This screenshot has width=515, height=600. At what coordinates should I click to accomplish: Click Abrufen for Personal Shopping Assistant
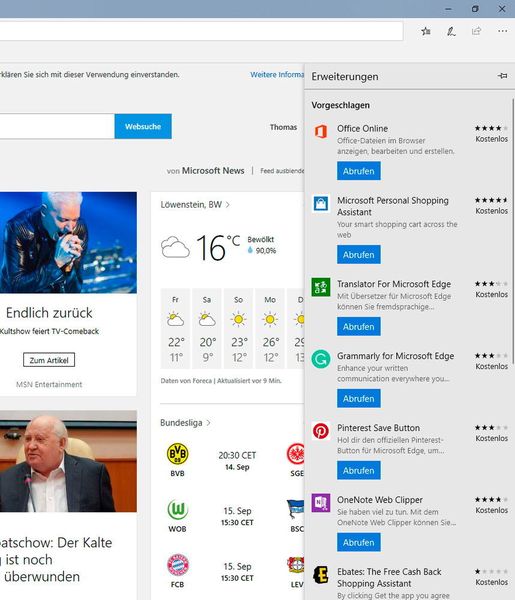[x=359, y=254]
